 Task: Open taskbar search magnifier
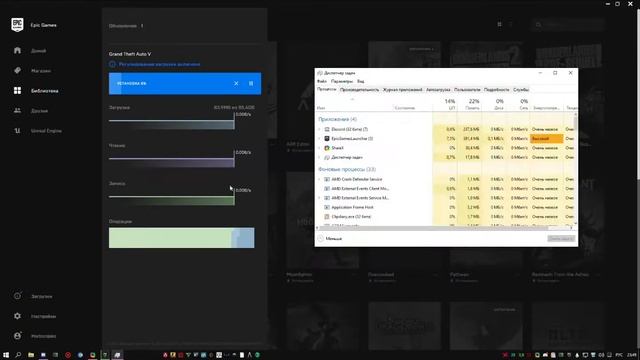(x=18, y=355)
